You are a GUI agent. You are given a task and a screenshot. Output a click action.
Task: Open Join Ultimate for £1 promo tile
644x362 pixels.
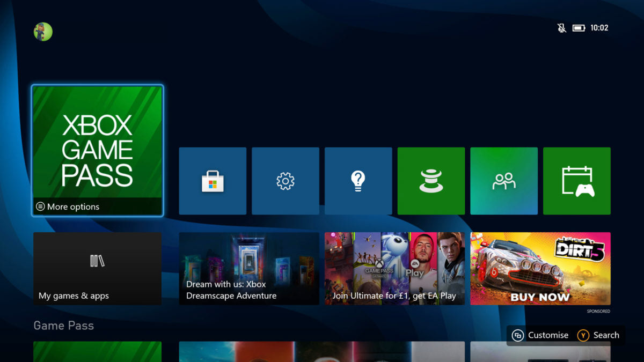click(394, 269)
